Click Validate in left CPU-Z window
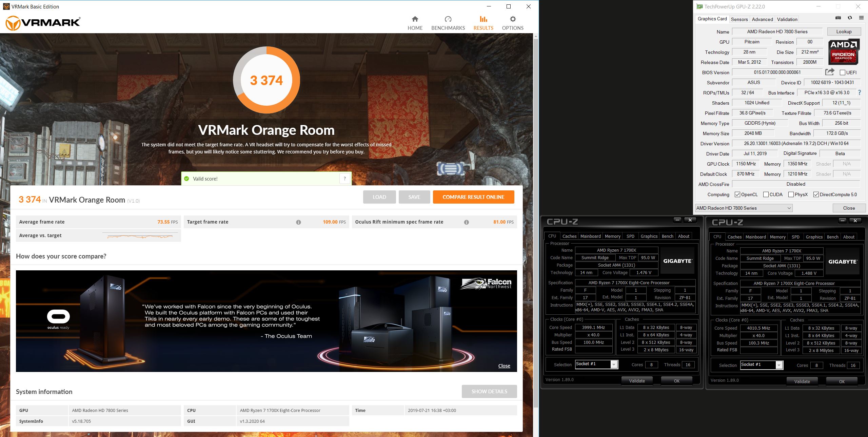The height and width of the screenshot is (437, 868). pyautogui.click(x=637, y=381)
